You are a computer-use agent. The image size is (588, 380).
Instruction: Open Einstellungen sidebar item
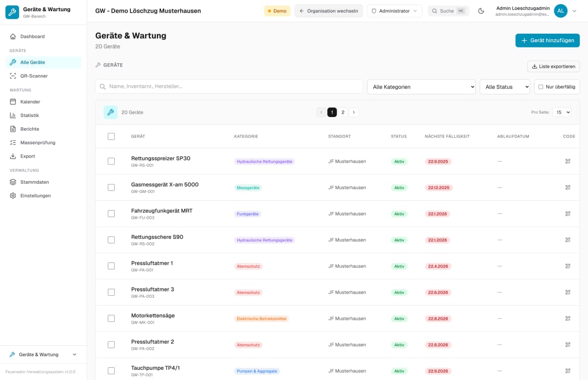[x=44, y=195]
